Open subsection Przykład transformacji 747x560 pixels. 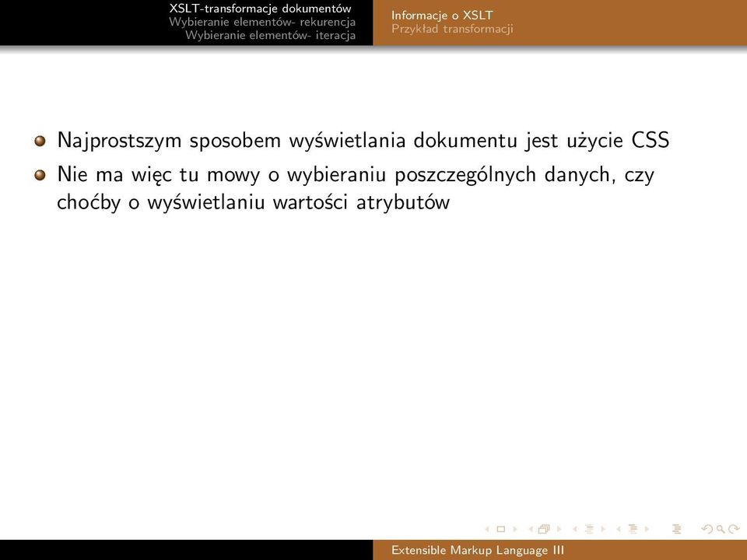452,29
